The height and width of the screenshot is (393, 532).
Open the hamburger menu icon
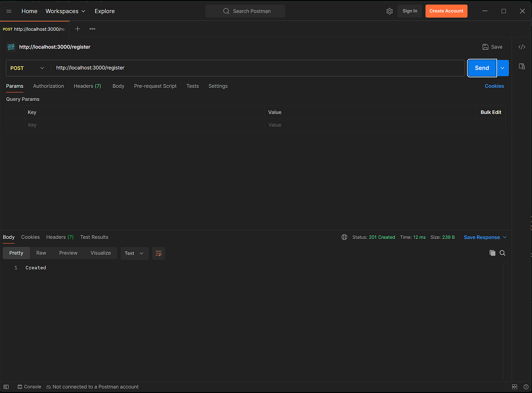tap(9, 11)
